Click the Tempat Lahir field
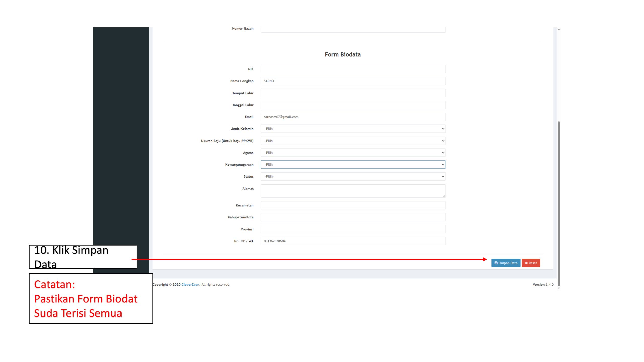Screen dimensions: 644x362 353,93
